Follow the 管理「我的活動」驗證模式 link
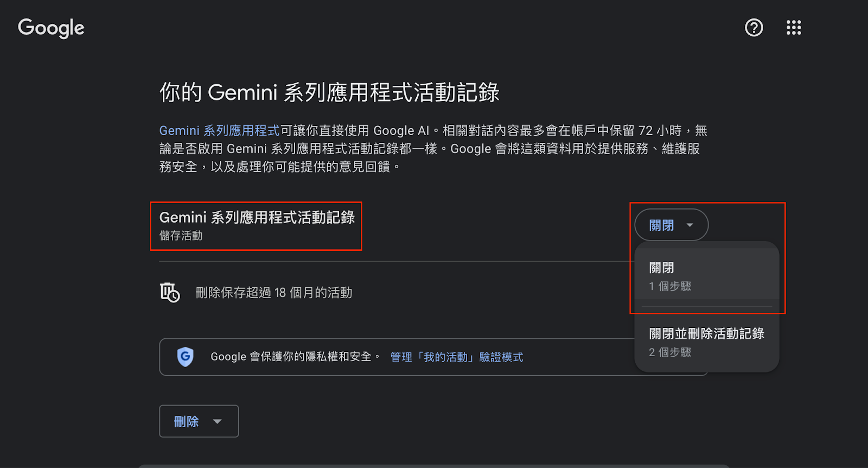This screenshot has height=468, width=868. (456, 357)
